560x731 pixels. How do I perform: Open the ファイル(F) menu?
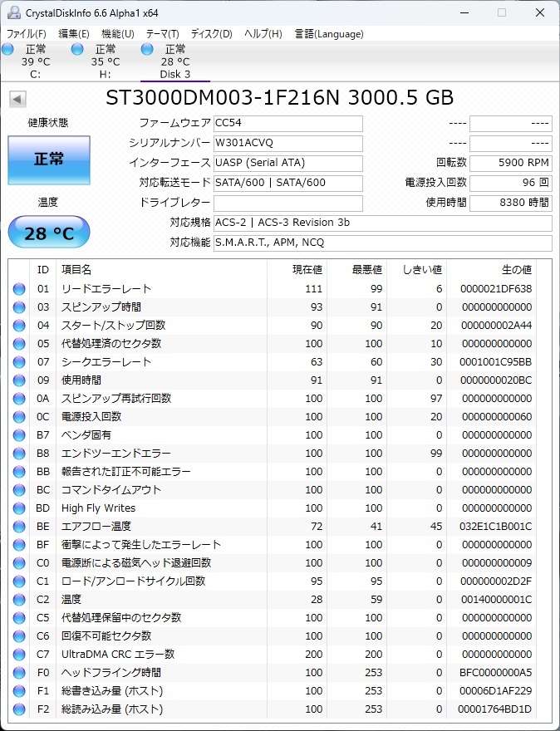pos(27,34)
